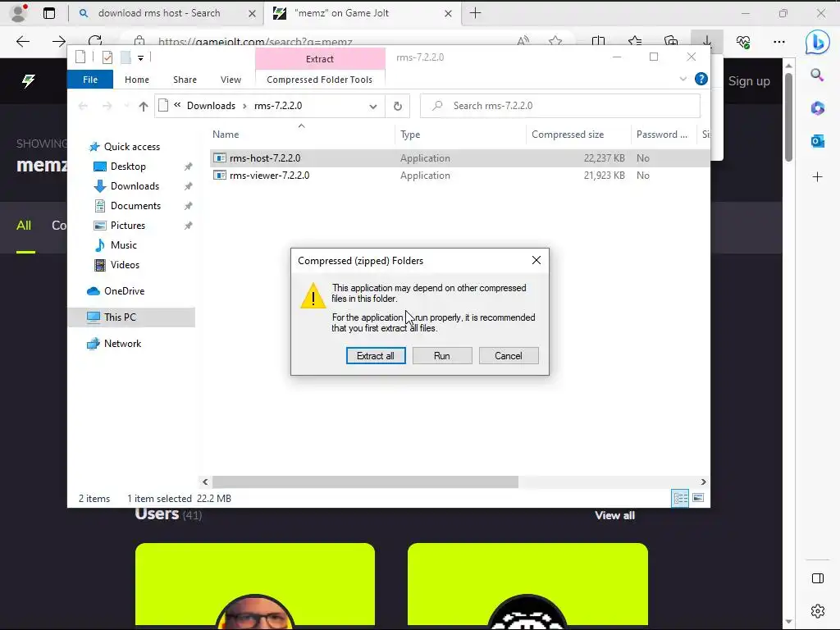This screenshot has width=840, height=630.
Task: Click Run in the zipped folders dialog
Action: [x=442, y=356]
